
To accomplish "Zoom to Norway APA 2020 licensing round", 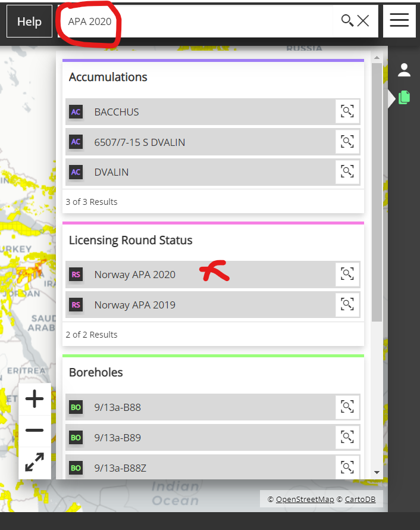I will [x=347, y=274].
